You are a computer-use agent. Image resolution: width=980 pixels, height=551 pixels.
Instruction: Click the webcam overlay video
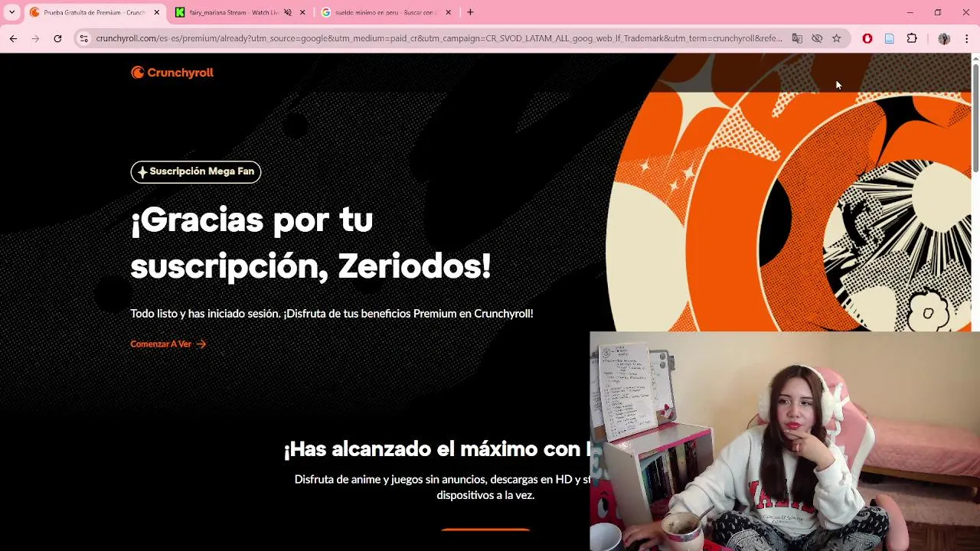click(785, 442)
